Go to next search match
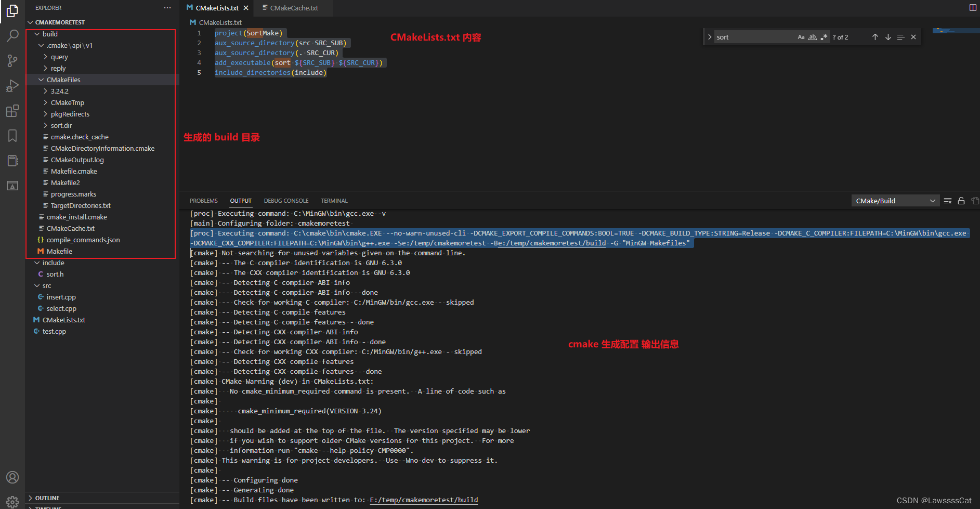 click(888, 37)
